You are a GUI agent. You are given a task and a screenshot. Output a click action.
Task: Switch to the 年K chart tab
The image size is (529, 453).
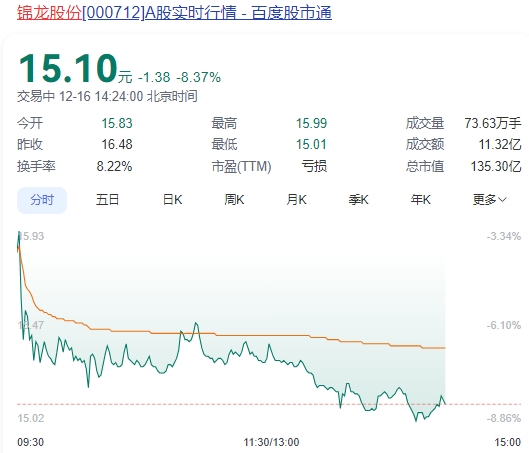pos(421,200)
